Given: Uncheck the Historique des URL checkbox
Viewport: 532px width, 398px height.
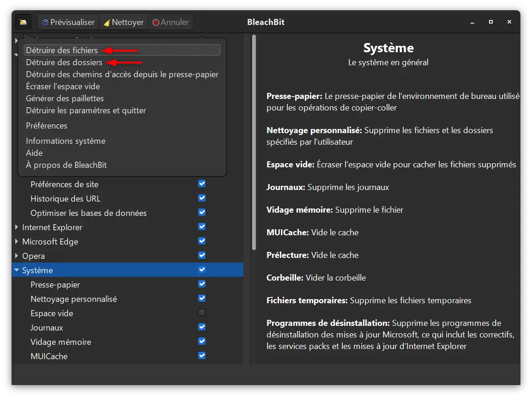Looking at the screenshot, I should point(202,198).
